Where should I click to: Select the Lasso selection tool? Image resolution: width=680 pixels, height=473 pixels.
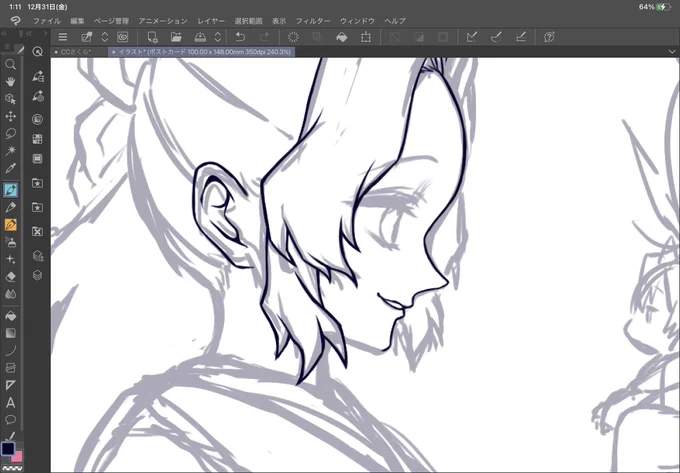[x=10, y=133]
